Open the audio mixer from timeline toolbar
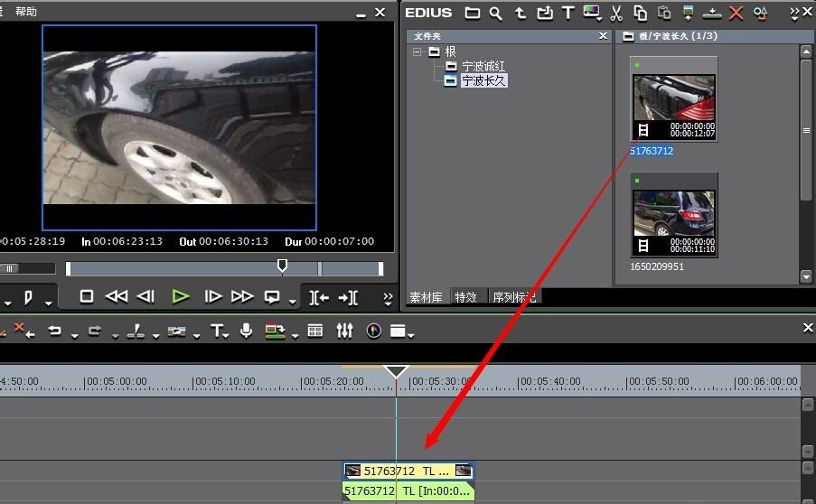The height and width of the screenshot is (504, 816). click(x=344, y=331)
